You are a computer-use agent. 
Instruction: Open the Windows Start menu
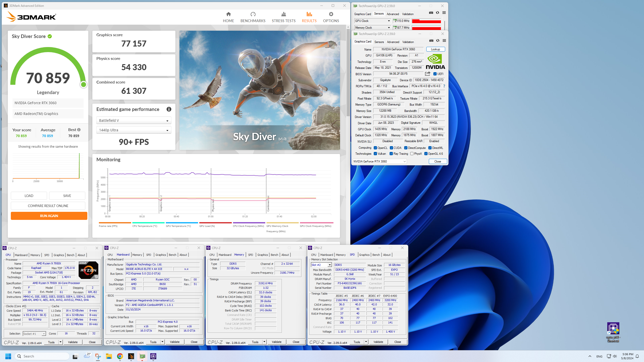[8, 356]
